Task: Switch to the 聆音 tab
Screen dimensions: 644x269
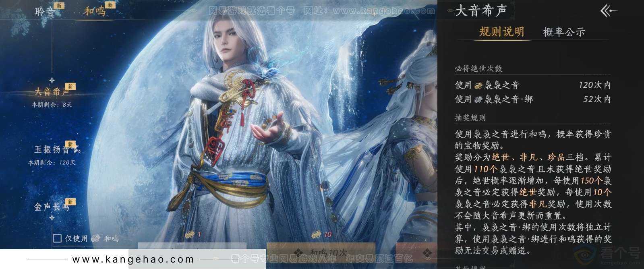Action: point(44,11)
